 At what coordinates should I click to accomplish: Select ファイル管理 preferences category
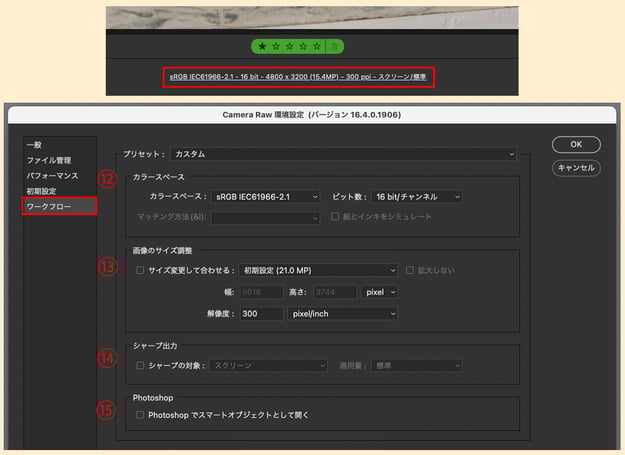(x=49, y=160)
